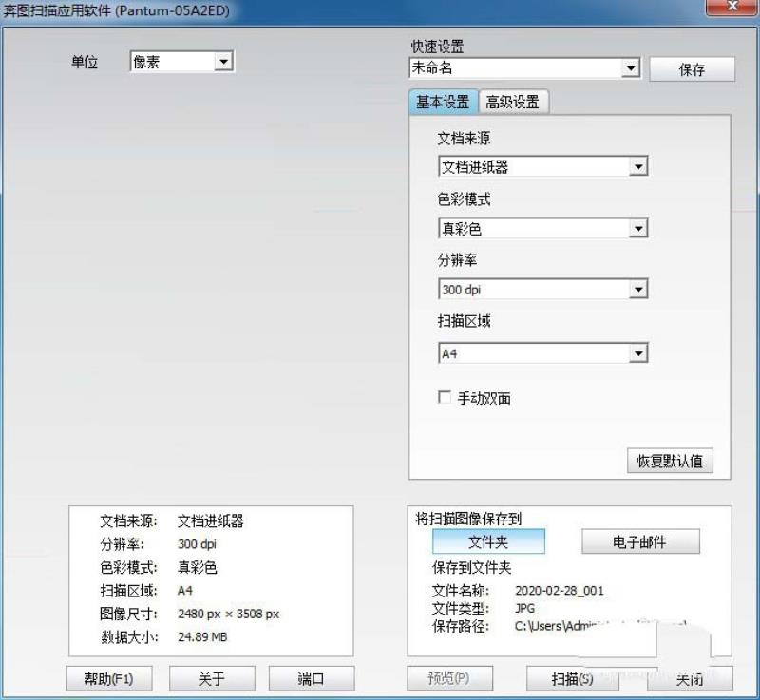Click the 300 dpi value in summary panel

(x=197, y=544)
